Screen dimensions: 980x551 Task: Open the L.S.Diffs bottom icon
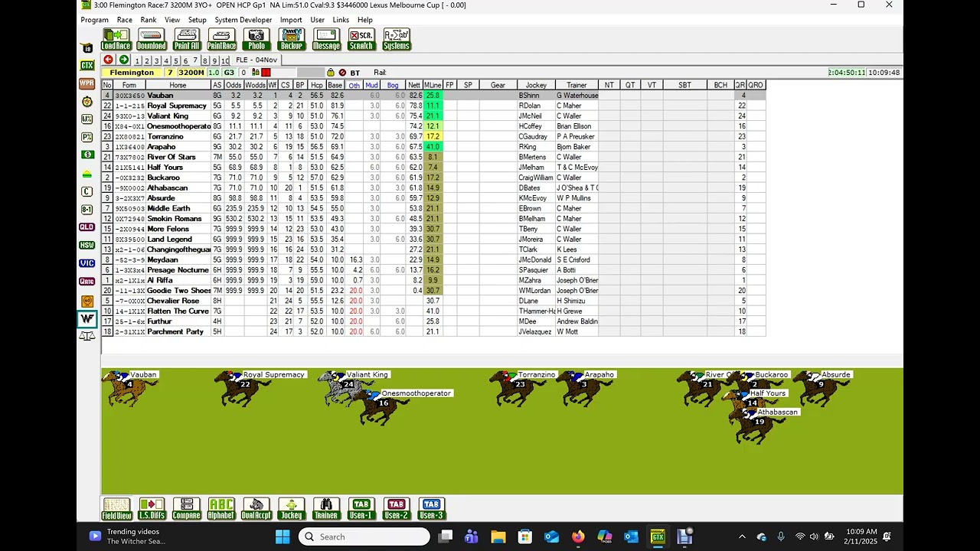tap(152, 509)
